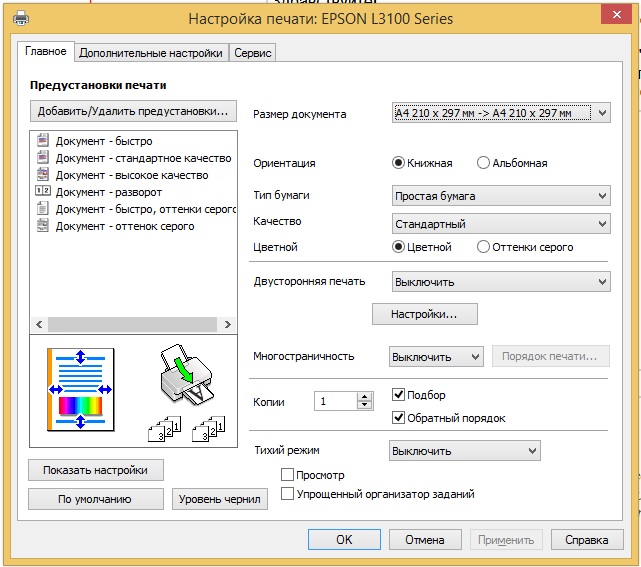Click Показать настройки button
The width and height of the screenshot is (641, 567).
(96, 470)
